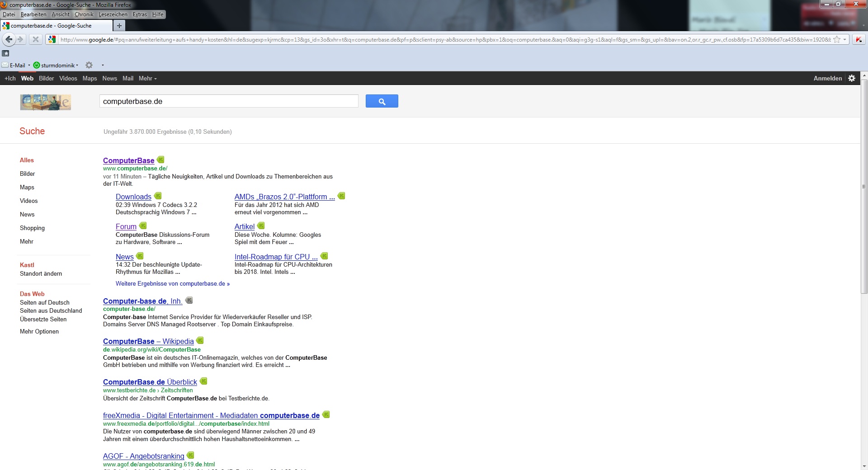This screenshot has height=470, width=868.
Task: Open Mail in the Google top bar
Action: 128,78
